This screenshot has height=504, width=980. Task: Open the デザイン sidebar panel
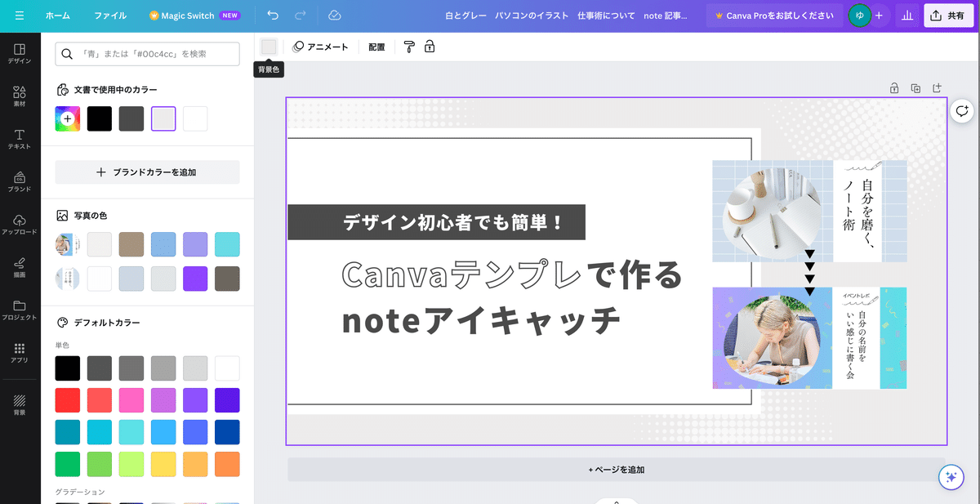coord(20,54)
